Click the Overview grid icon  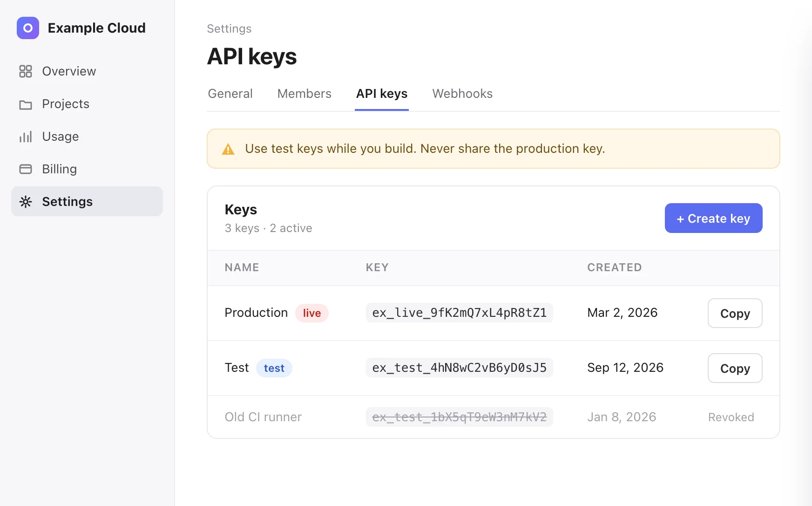tap(26, 71)
